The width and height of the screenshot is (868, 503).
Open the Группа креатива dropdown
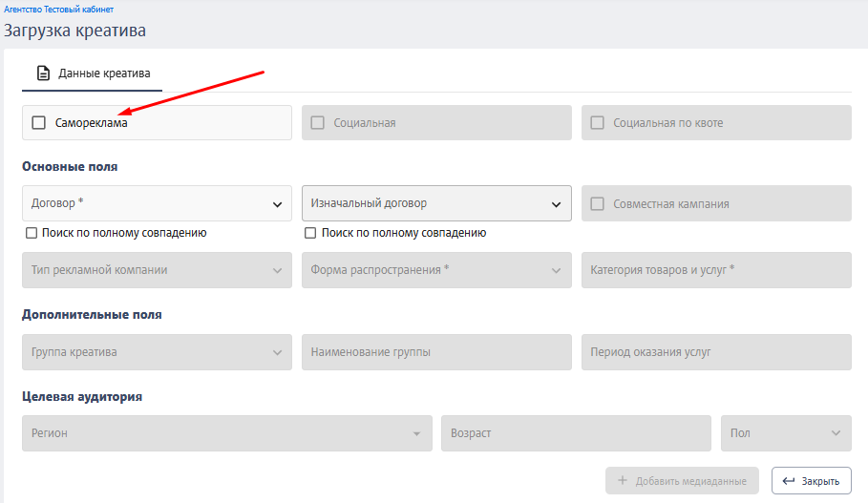pyautogui.click(x=157, y=352)
